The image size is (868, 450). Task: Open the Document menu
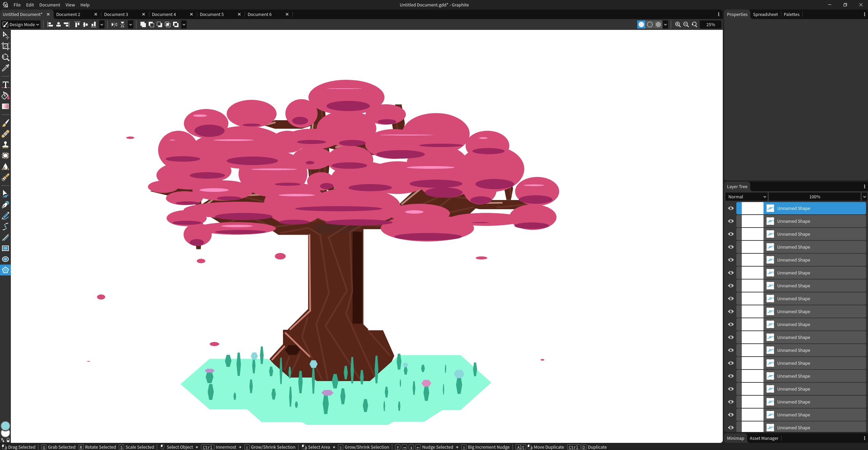point(50,5)
